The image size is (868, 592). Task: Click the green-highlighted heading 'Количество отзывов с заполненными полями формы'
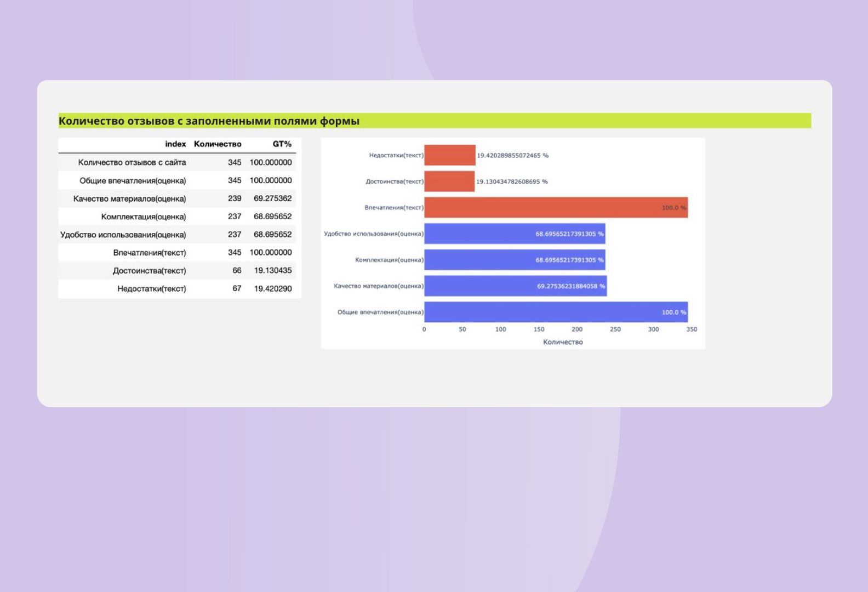coord(209,121)
